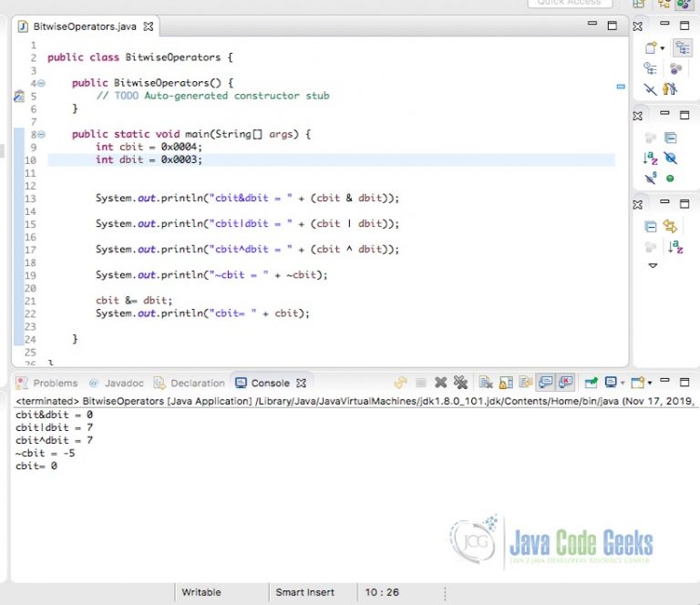Open the Display Selected Console dropdown arrow
Screen dimensions: 700x605
[x=623, y=383]
